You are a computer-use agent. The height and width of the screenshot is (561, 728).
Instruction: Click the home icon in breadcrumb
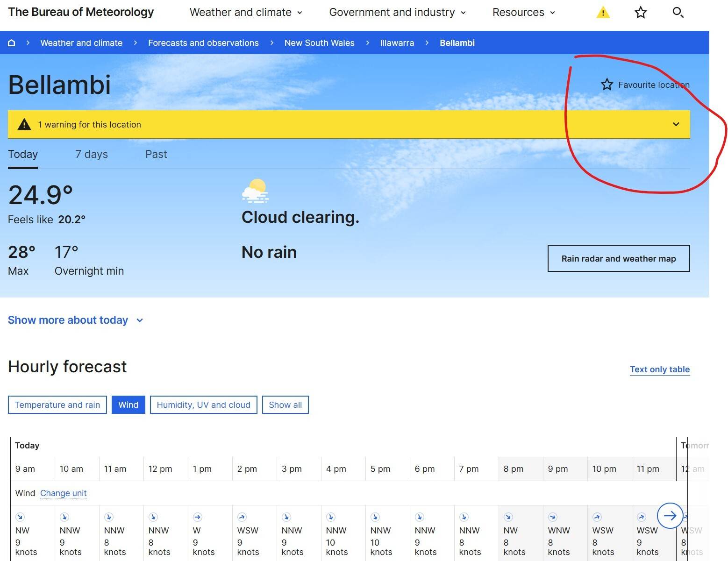(12, 43)
